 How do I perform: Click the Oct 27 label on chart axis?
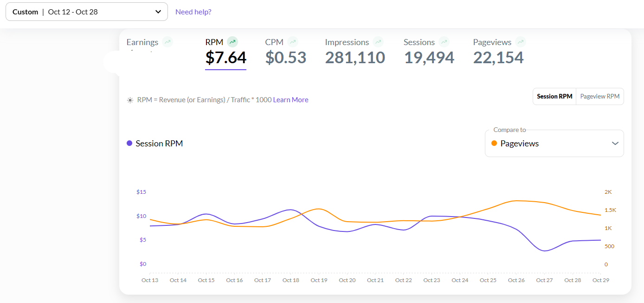544,280
